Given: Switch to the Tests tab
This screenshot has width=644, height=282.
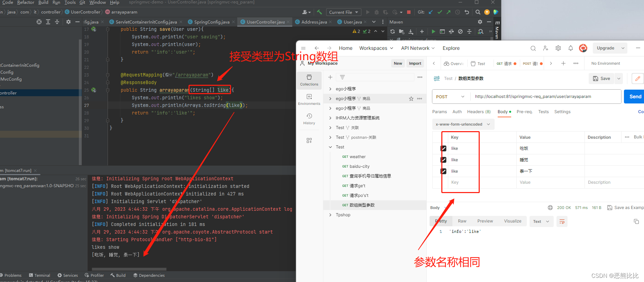Looking at the screenshot, I should 543,112.
